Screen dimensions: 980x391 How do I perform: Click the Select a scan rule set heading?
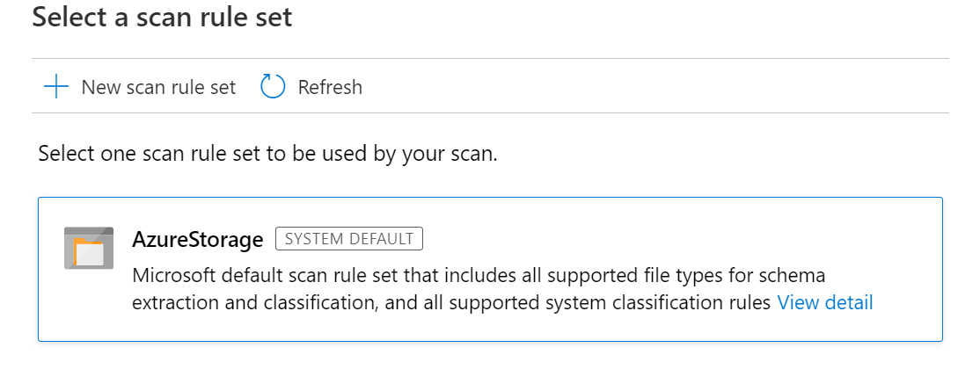coord(162,18)
